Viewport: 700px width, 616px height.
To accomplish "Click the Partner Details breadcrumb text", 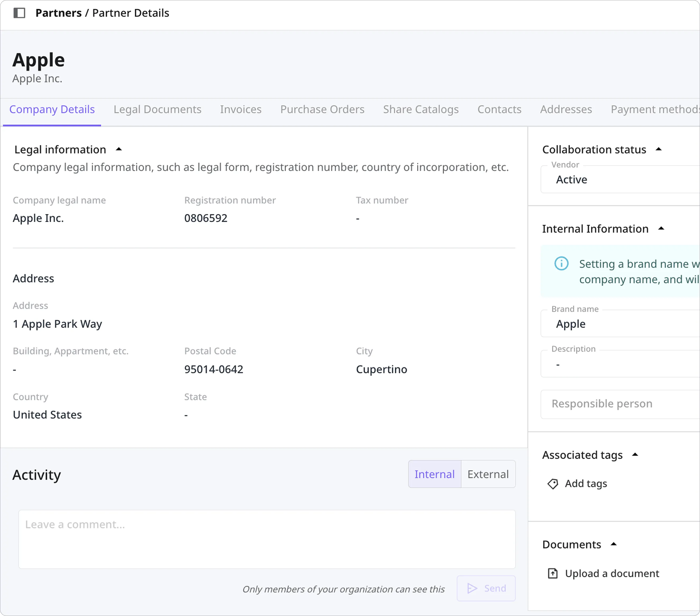I will pos(131,13).
